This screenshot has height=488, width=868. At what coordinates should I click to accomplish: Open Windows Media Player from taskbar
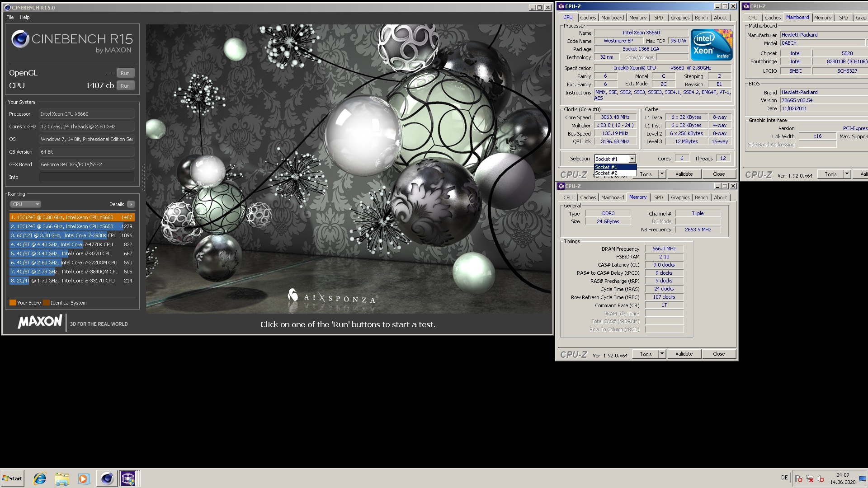84,478
